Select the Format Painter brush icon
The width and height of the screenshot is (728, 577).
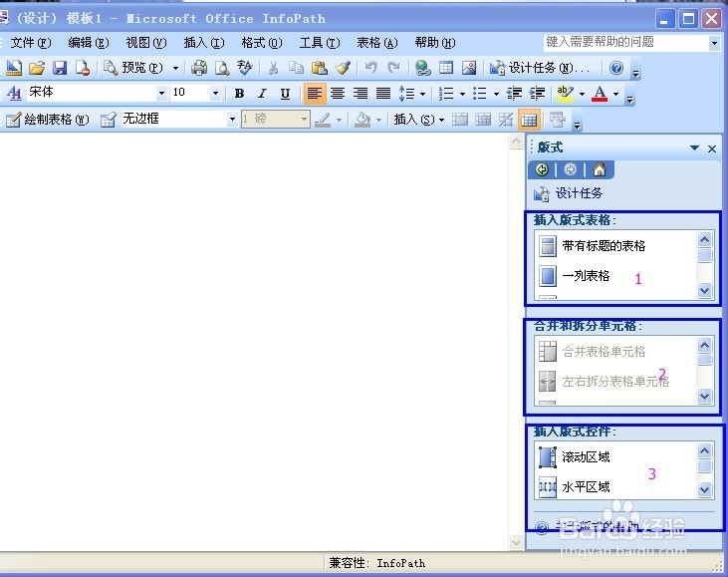[x=343, y=68]
